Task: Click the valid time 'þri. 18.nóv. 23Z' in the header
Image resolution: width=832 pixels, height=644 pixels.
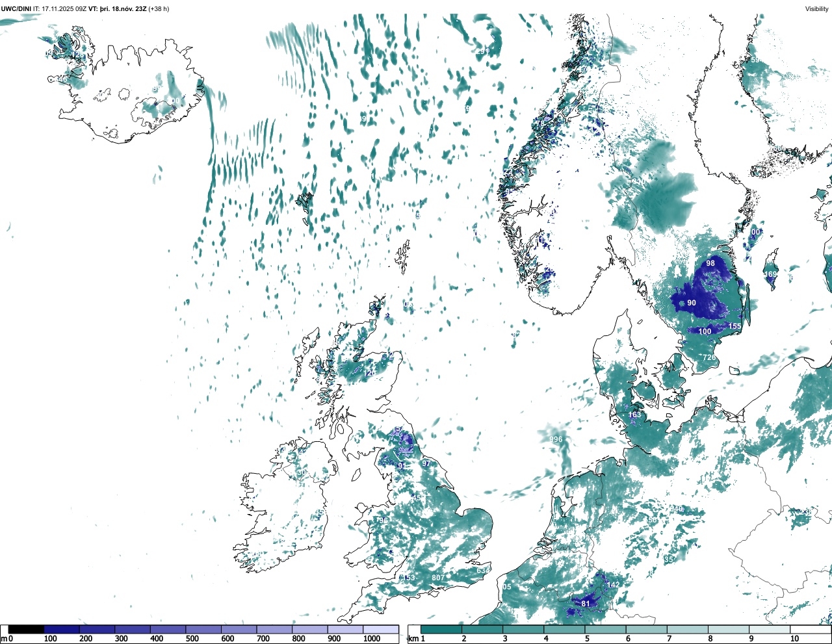Action: coord(123,9)
